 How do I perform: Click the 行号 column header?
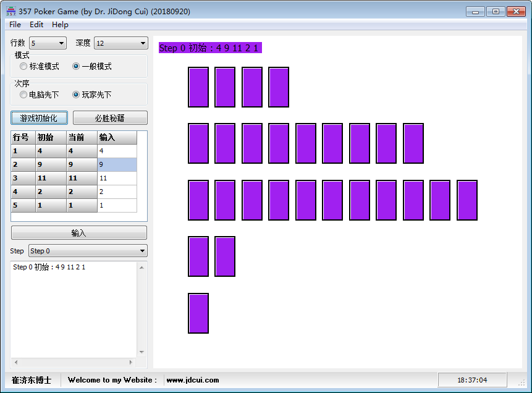click(23, 137)
